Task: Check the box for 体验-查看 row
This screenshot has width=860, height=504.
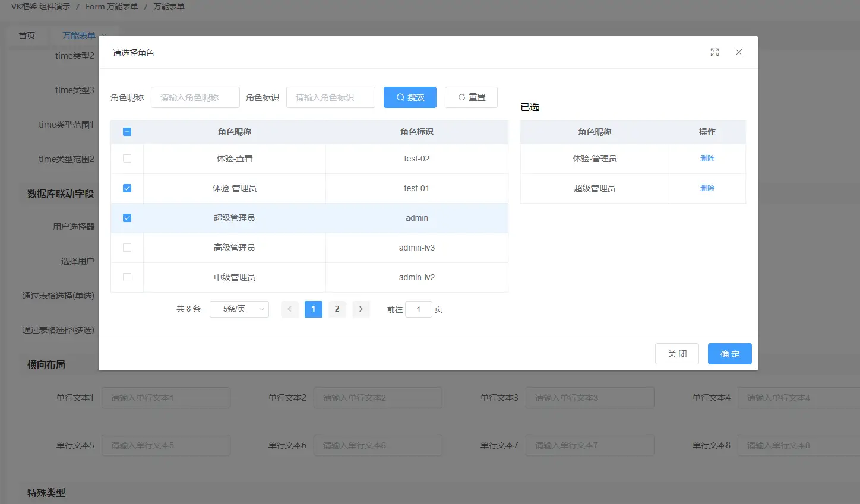Action: pyautogui.click(x=127, y=159)
